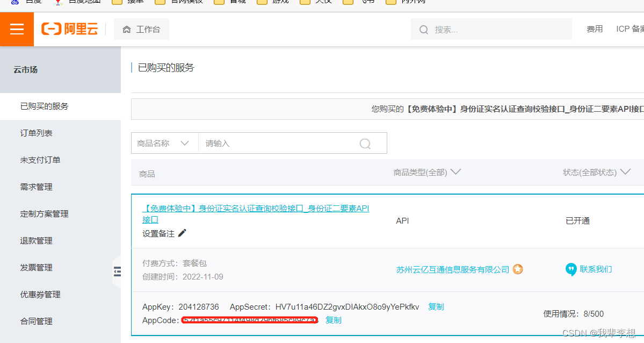Copy the AppSecret with 复制

[x=436, y=307]
